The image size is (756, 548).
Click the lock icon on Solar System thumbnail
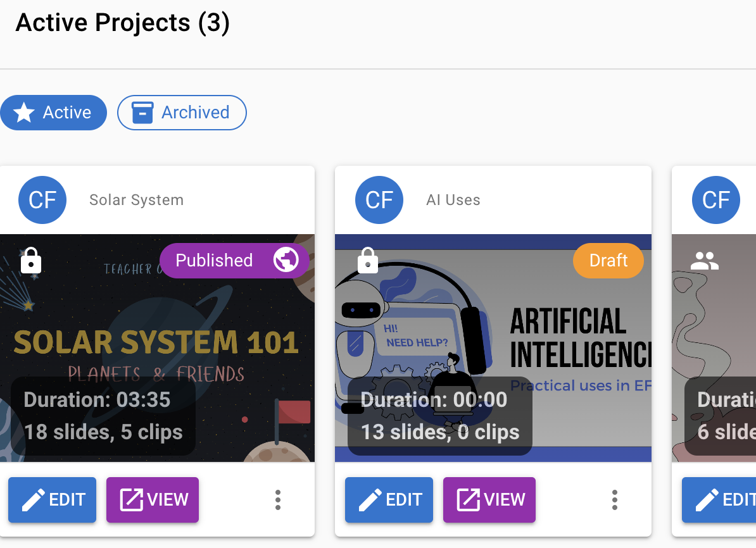click(x=31, y=260)
